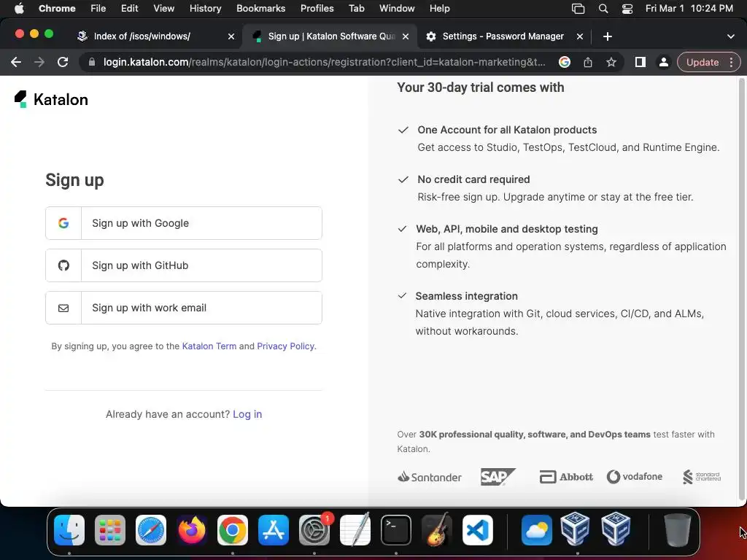Go back to previous page
747x560 pixels.
pyautogui.click(x=16, y=62)
